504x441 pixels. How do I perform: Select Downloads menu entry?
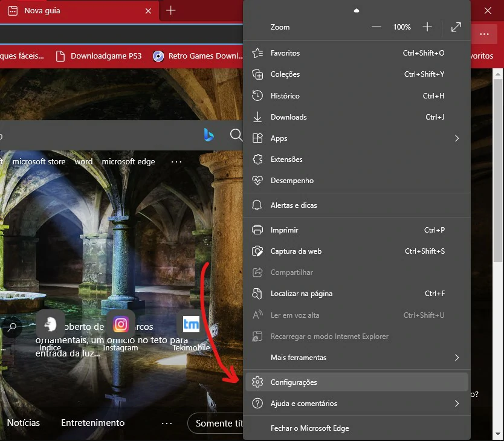pyautogui.click(x=357, y=117)
